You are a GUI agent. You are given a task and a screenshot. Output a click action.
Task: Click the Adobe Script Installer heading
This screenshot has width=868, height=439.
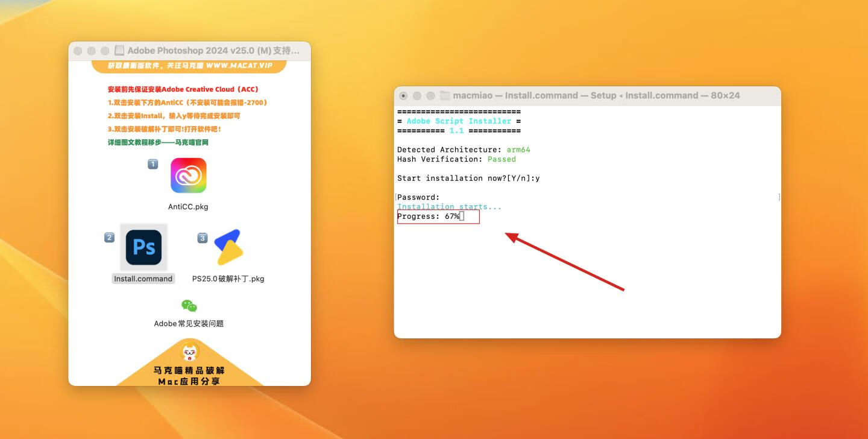pyautogui.click(x=459, y=121)
